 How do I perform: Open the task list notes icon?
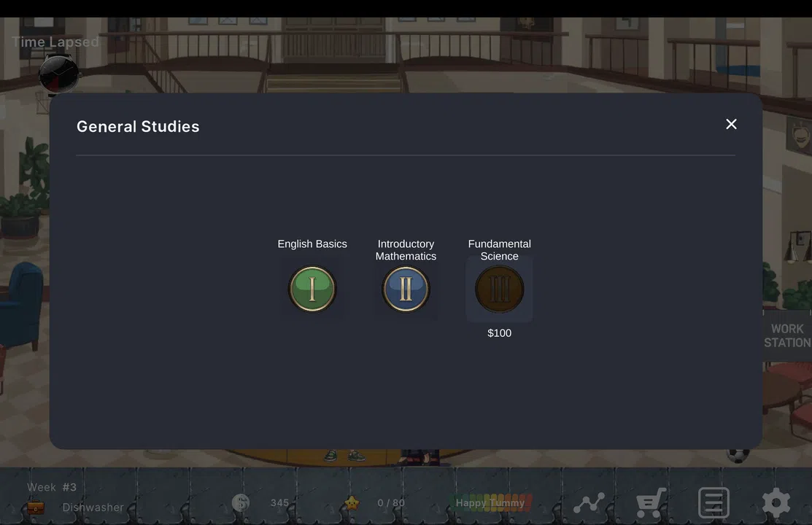[x=714, y=502]
